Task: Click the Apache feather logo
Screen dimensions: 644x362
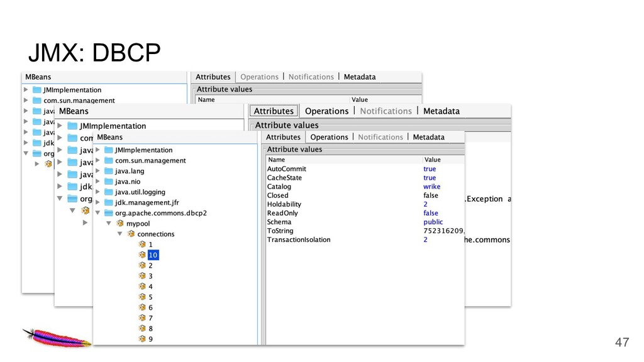Action: [x=57, y=337]
